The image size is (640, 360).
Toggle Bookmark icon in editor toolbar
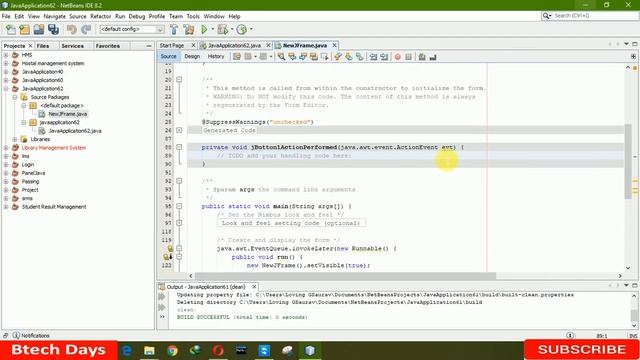click(360, 57)
